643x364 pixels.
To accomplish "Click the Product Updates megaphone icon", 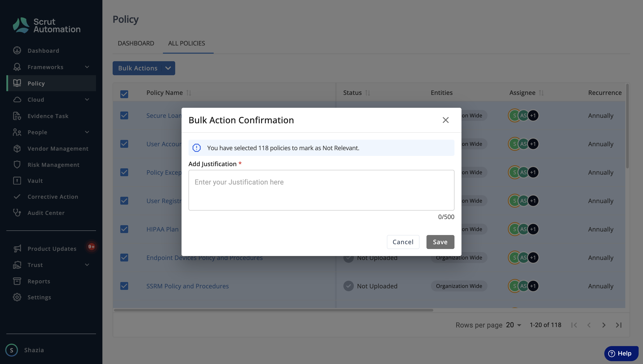I will pos(17,249).
